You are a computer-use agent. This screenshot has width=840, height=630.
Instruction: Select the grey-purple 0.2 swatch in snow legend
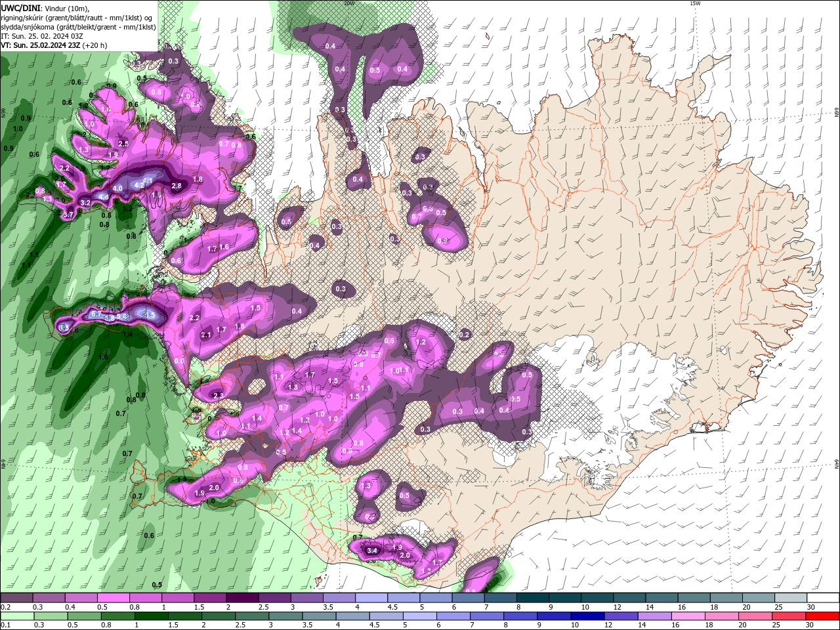17,598
